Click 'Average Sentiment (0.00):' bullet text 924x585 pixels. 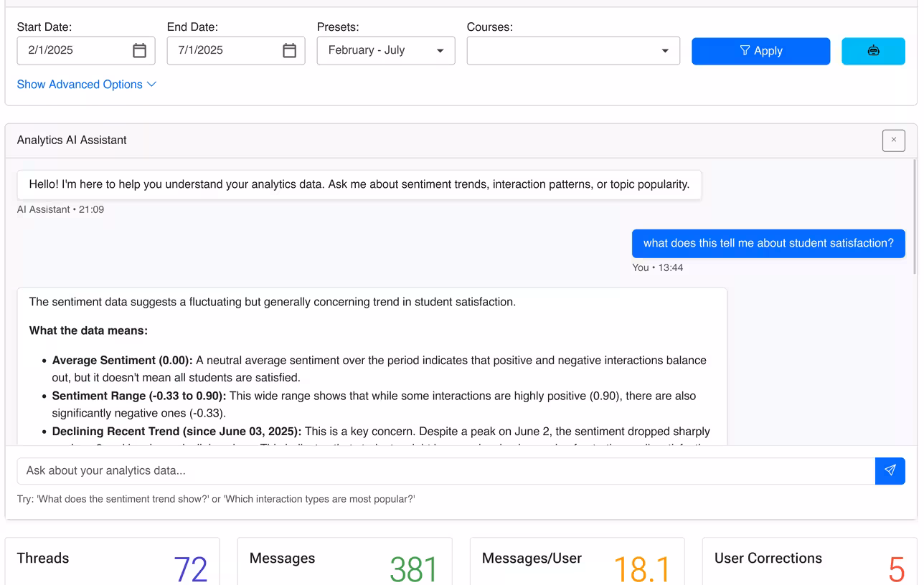pos(122,361)
